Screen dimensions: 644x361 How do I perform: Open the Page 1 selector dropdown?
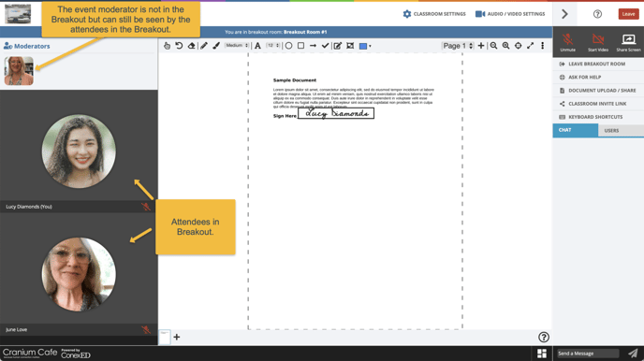pyautogui.click(x=458, y=46)
